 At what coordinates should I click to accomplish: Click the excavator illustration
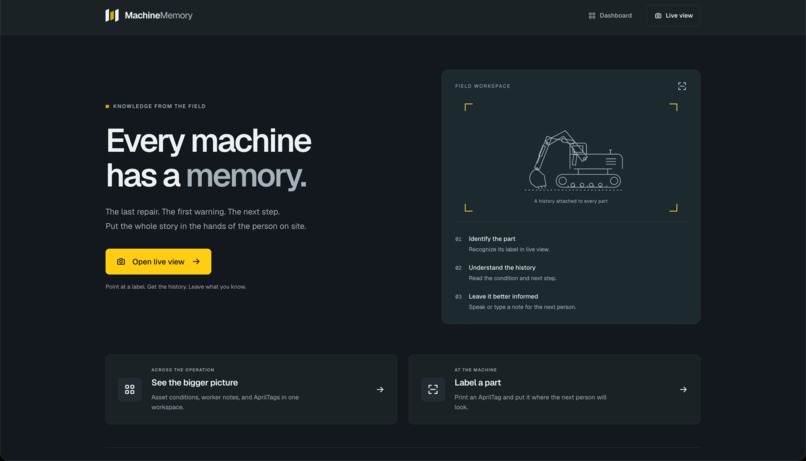click(575, 160)
